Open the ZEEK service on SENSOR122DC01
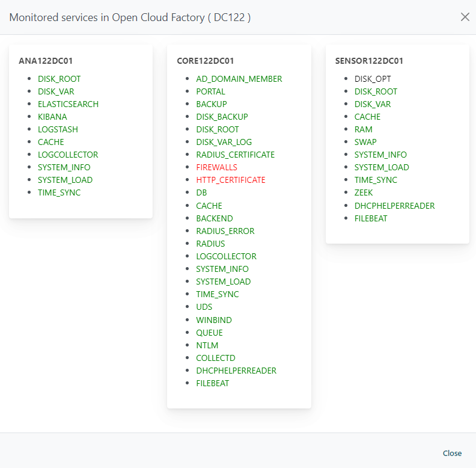The image size is (476, 468). click(x=364, y=192)
